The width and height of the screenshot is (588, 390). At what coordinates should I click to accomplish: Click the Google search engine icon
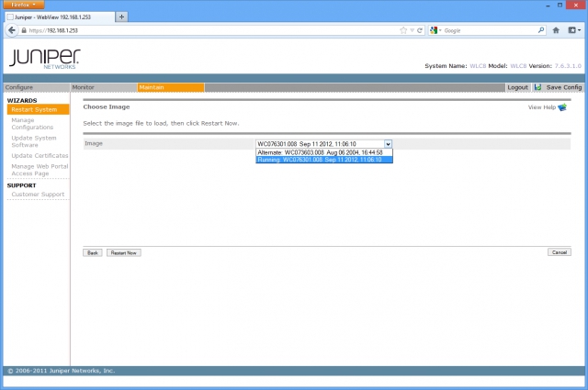click(434, 30)
